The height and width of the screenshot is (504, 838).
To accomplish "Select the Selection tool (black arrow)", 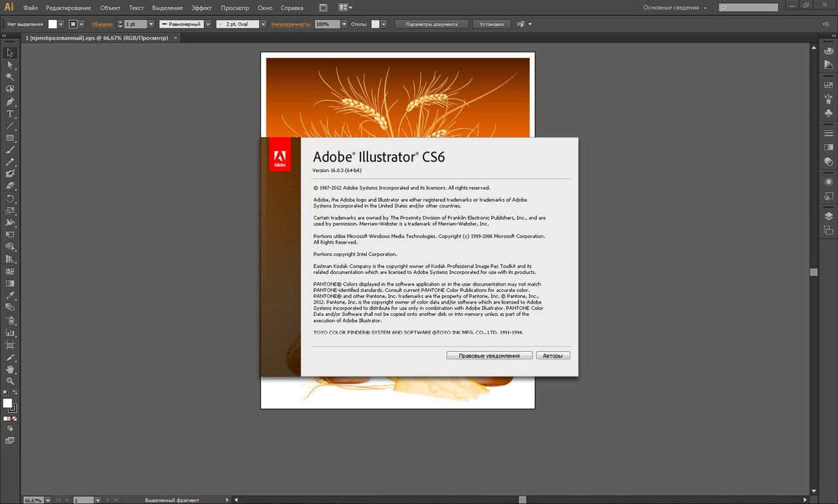I will click(10, 52).
